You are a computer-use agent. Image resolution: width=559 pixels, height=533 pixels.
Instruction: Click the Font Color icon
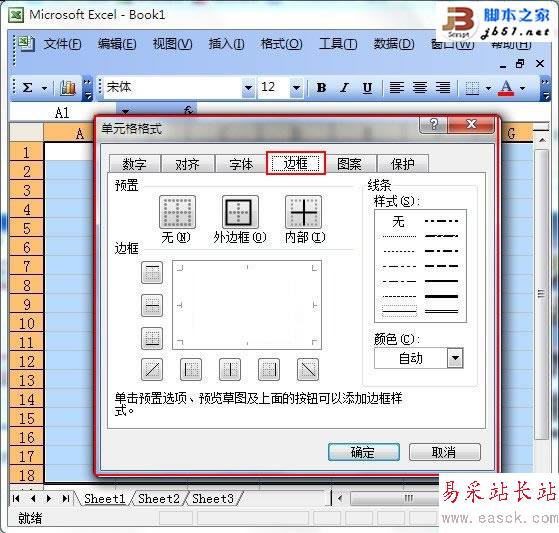[507, 88]
